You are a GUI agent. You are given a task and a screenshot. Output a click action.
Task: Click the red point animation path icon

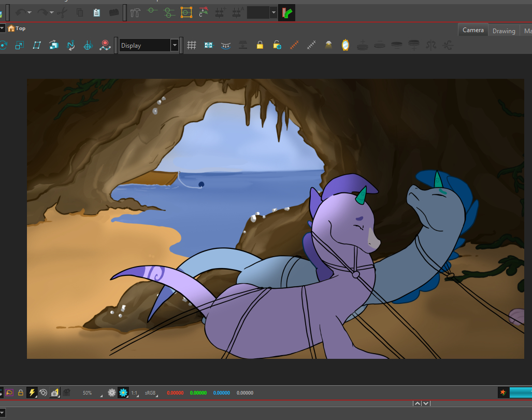click(x=105, y=46)
